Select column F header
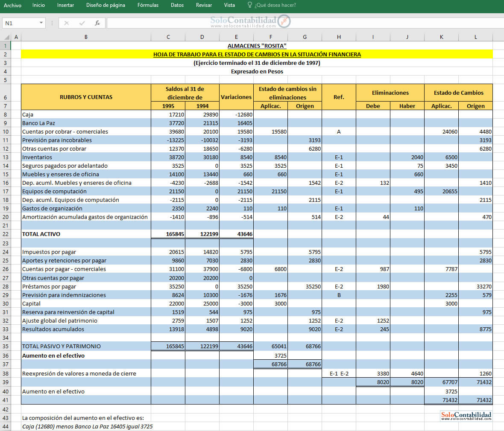 (x=271, y=37)
